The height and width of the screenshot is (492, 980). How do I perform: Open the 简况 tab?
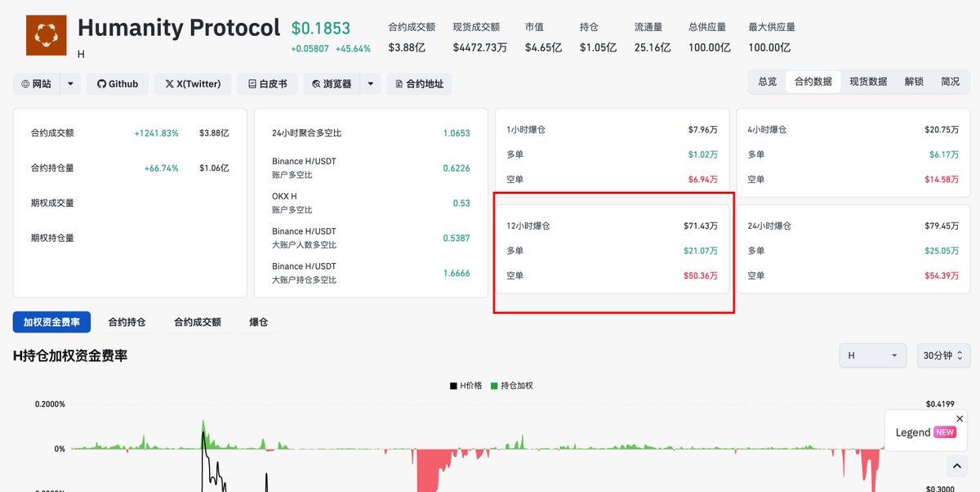click(950, 82)
